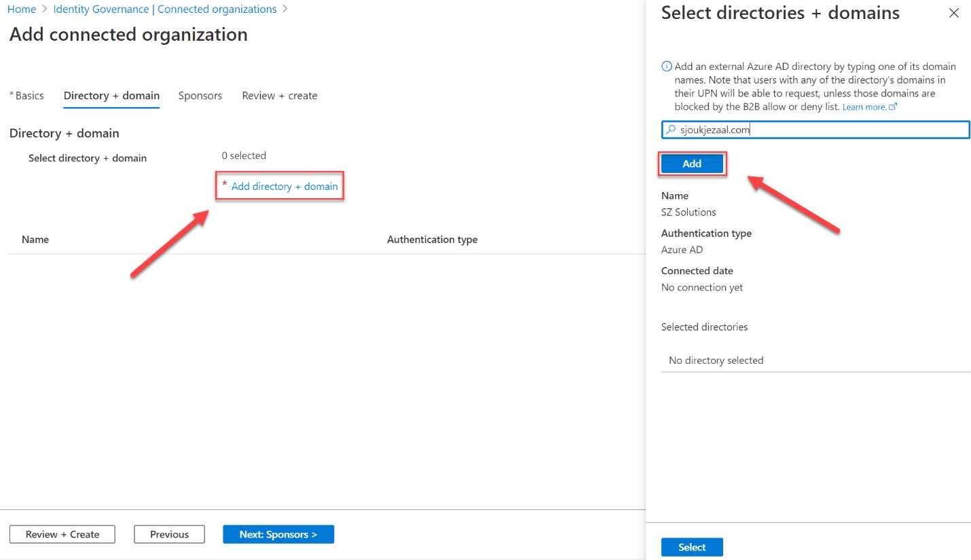Click the Authentication type column header
The image size is (971, 560).
432,240
